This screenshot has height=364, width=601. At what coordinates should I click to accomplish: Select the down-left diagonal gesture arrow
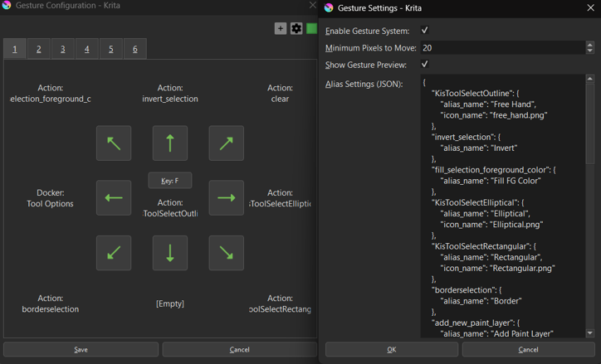pos(114,253)
